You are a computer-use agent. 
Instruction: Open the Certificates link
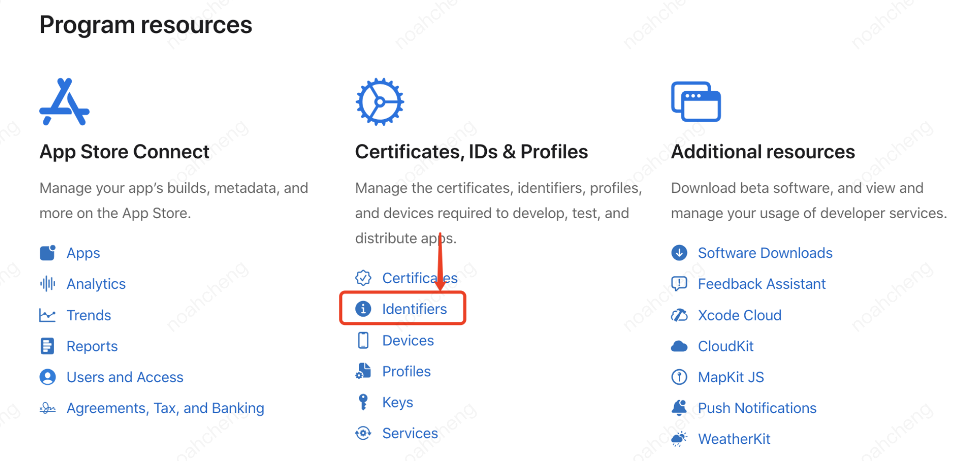pyautogui.click(x=420, y=278)
